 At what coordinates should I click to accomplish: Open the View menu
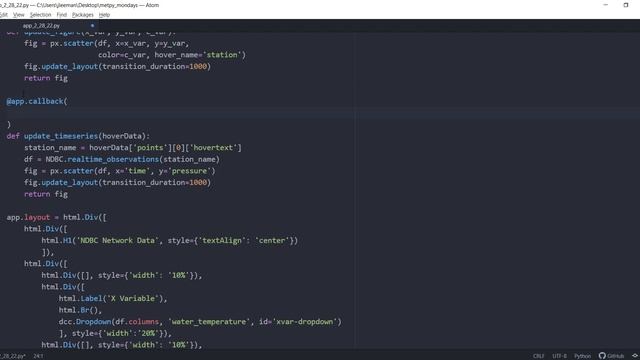click(18, 15)
